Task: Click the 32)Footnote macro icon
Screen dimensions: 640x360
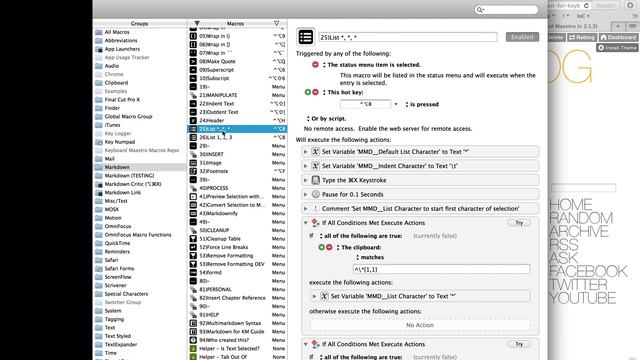Action: [x=193, y=171]
